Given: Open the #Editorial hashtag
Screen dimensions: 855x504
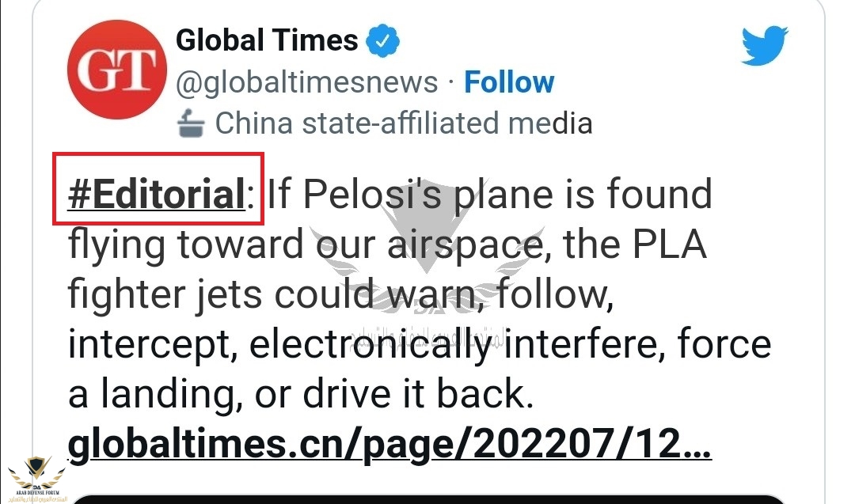Looking at the screenshot, I should pyautogui.click(x=156, y=195).
